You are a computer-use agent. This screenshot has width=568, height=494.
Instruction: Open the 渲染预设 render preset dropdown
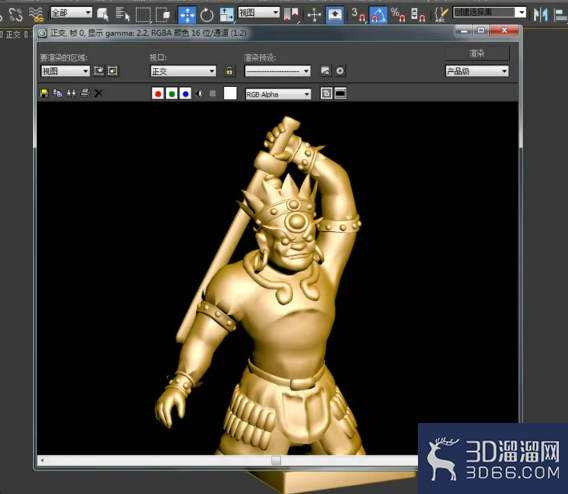click(278, 71)
